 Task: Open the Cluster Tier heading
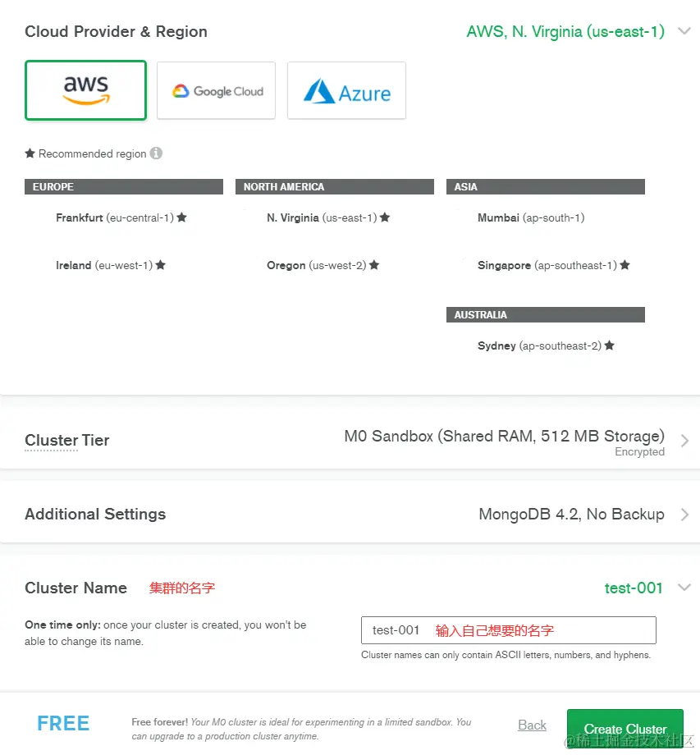[x=67, y=440]
